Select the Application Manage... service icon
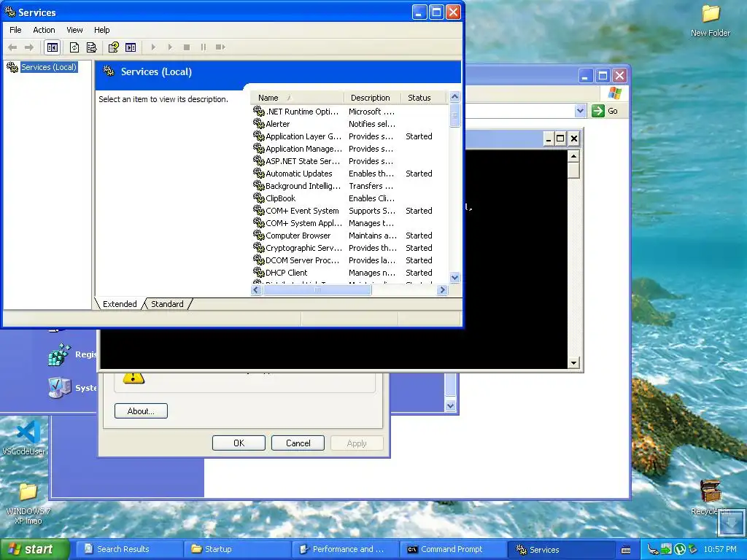 [x=259, y=148]
